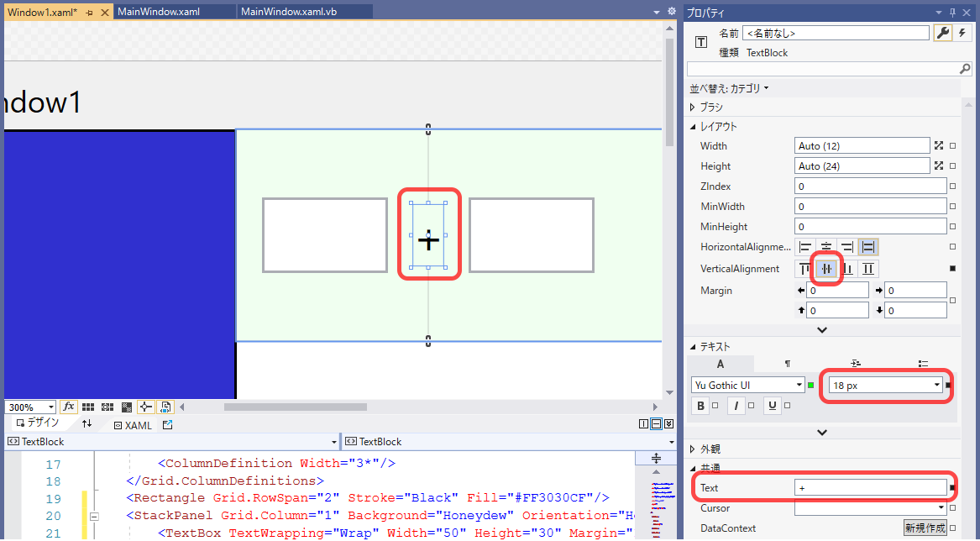Click the property marker wrench icon in Properties

point(944,33)
